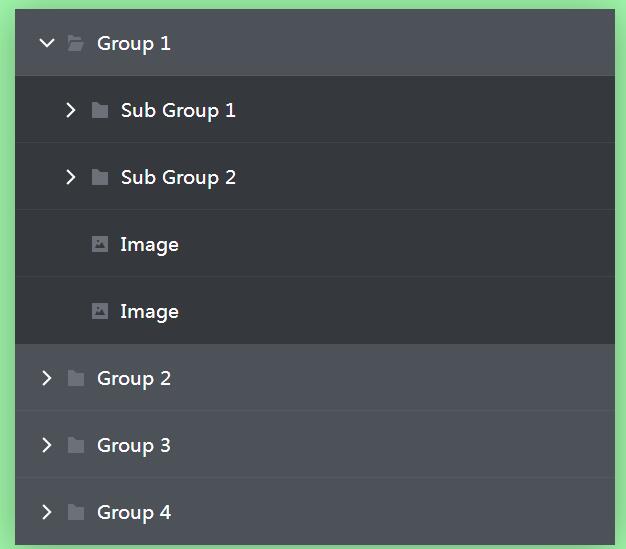626x549 pixels.
Task: Select the Sub Group 2 label
Action: pyautogui.click(x=178, y=177)
